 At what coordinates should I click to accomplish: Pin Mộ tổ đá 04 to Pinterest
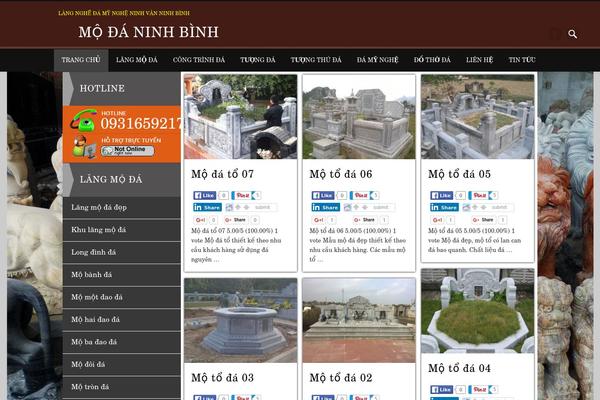coord(479,389)
